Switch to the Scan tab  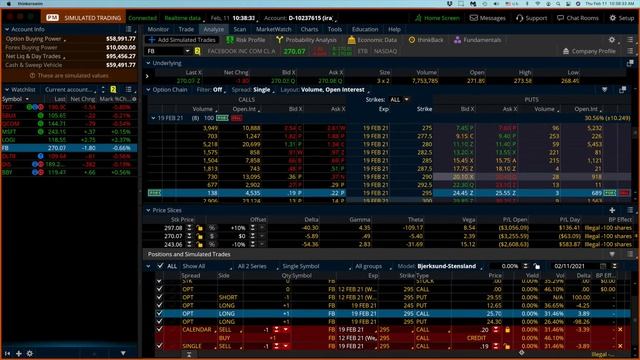tap(240, 29)
